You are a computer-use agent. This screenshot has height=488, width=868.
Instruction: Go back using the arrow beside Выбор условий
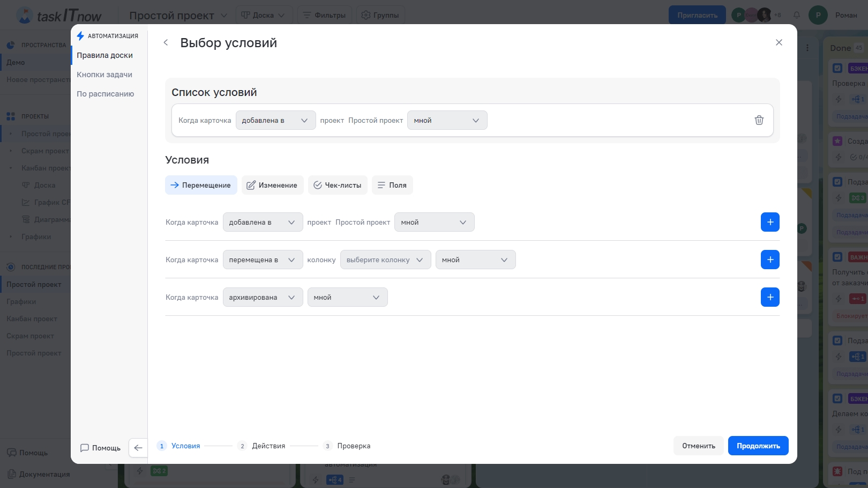pos(166,43)
